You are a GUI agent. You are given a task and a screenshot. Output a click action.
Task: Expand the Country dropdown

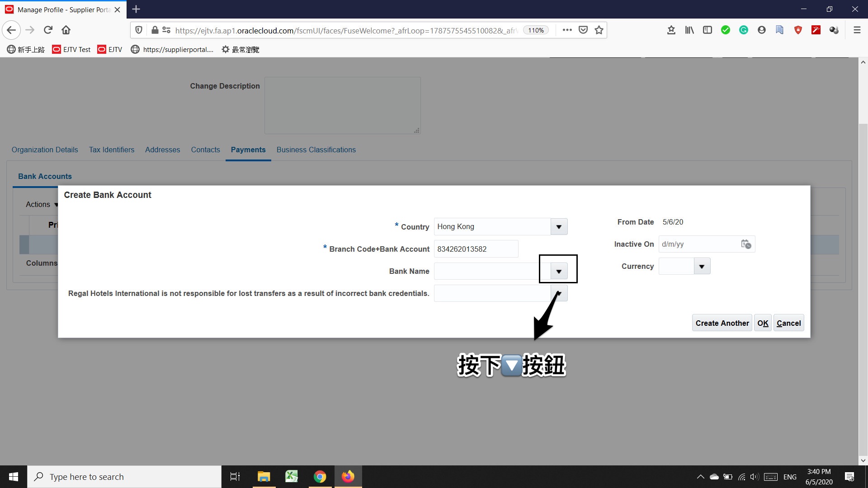tap(559, 227)
